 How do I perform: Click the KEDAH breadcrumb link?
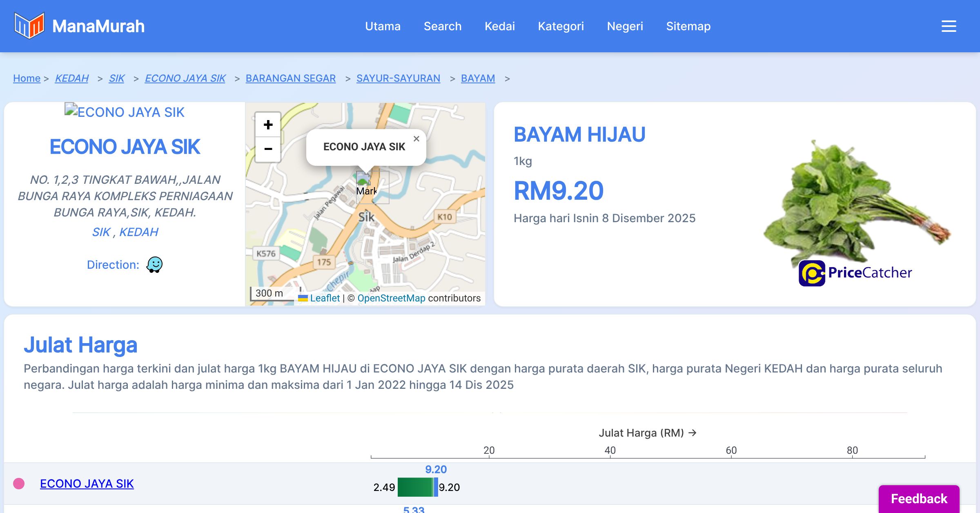click(71, 78)
